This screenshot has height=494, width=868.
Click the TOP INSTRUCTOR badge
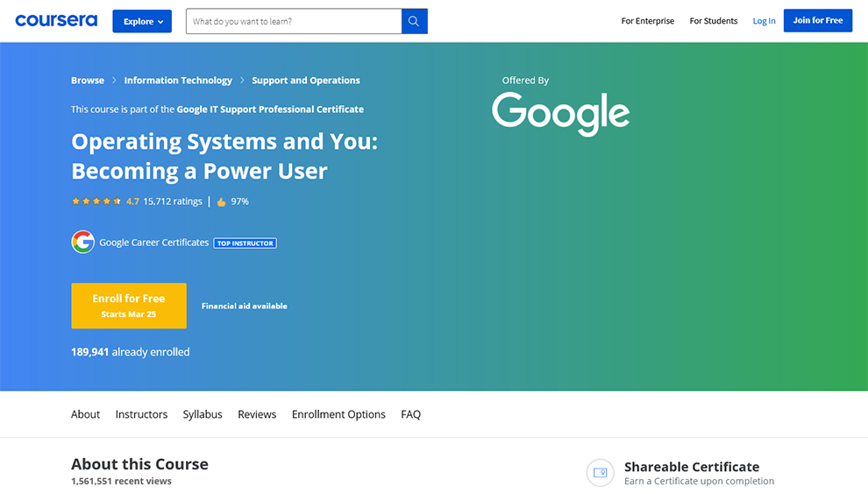click(x=245, y=243)
